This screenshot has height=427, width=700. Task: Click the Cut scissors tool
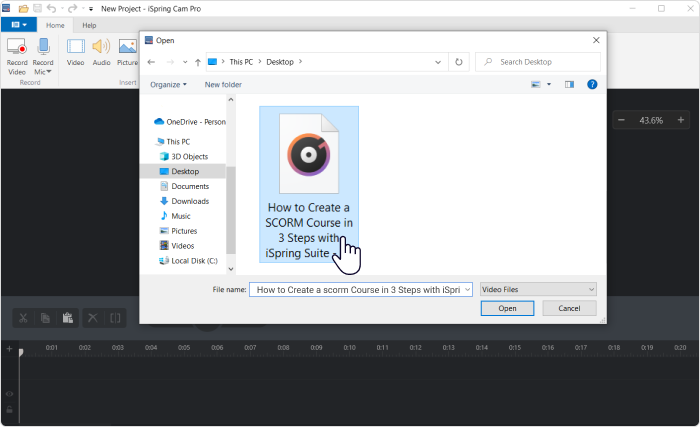click(23, 318)
